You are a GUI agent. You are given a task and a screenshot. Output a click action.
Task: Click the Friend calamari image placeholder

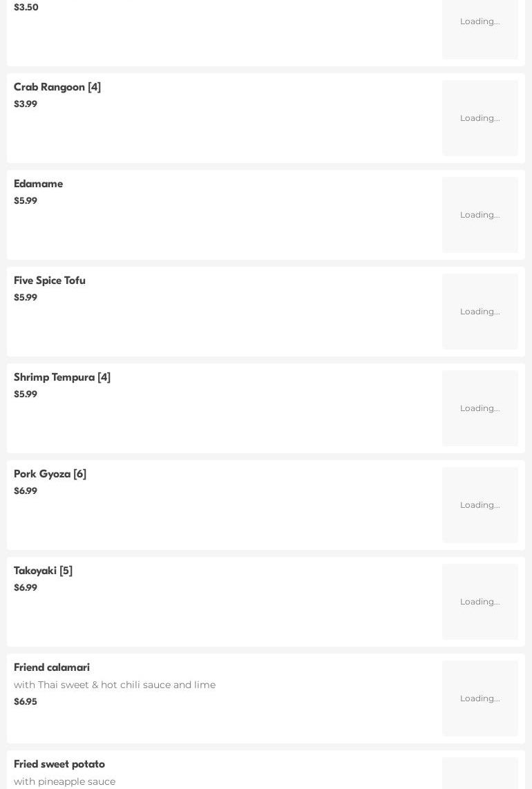(x=479, y=698)
